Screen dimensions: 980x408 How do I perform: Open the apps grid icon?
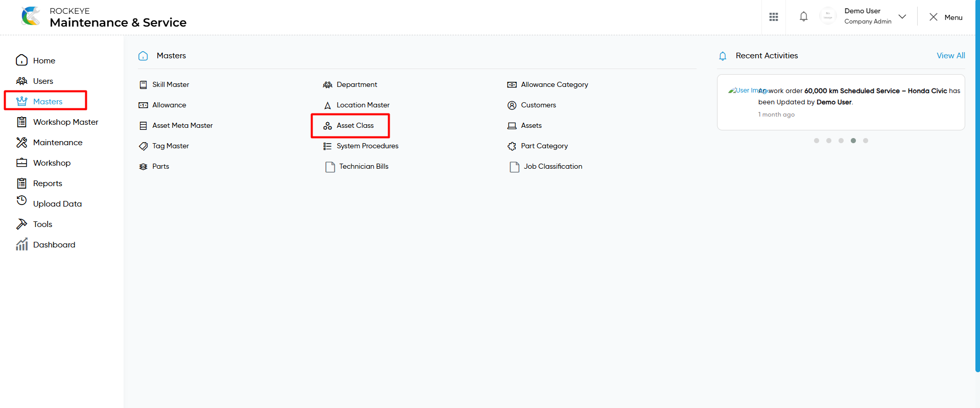(773, 17)
